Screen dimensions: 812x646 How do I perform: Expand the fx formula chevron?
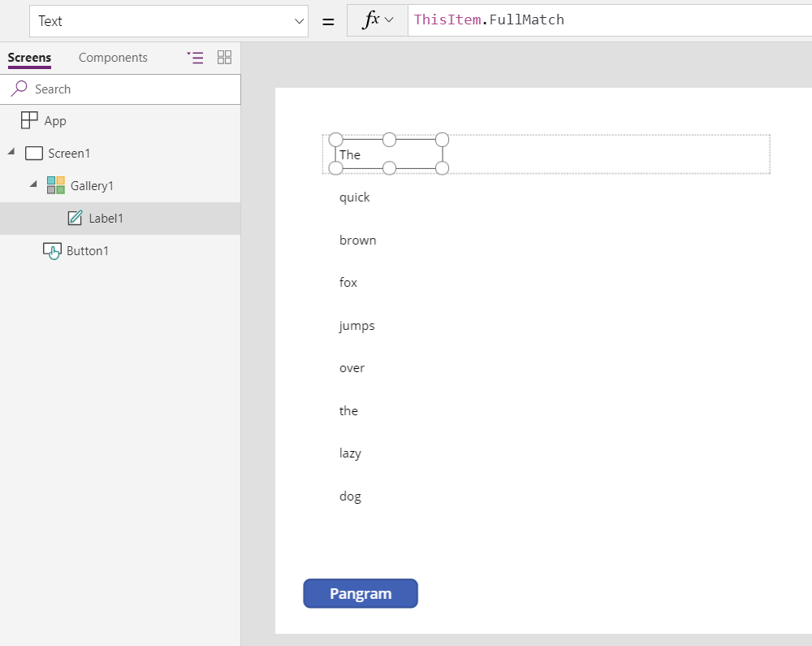point(390,20)
